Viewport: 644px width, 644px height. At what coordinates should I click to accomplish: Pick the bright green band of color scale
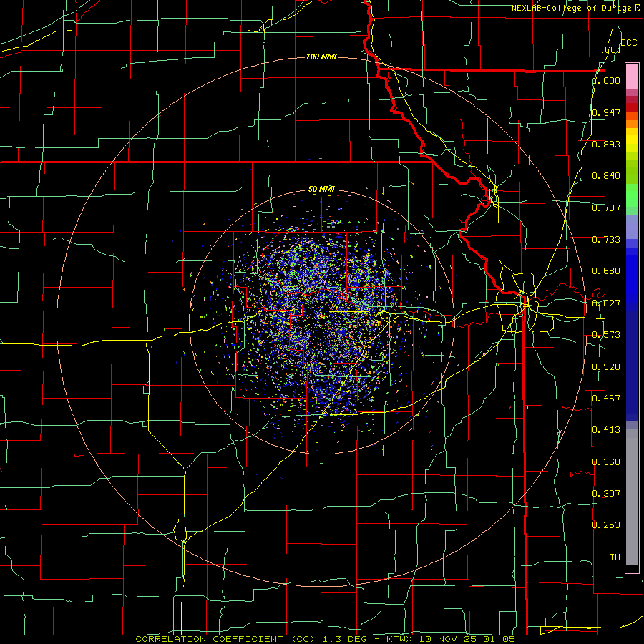tap(632, 195)
